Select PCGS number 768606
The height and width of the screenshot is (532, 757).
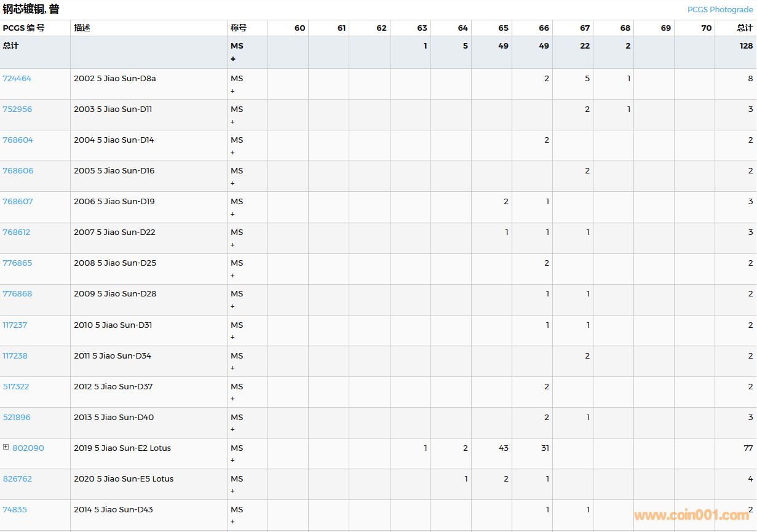coord(18,171)
